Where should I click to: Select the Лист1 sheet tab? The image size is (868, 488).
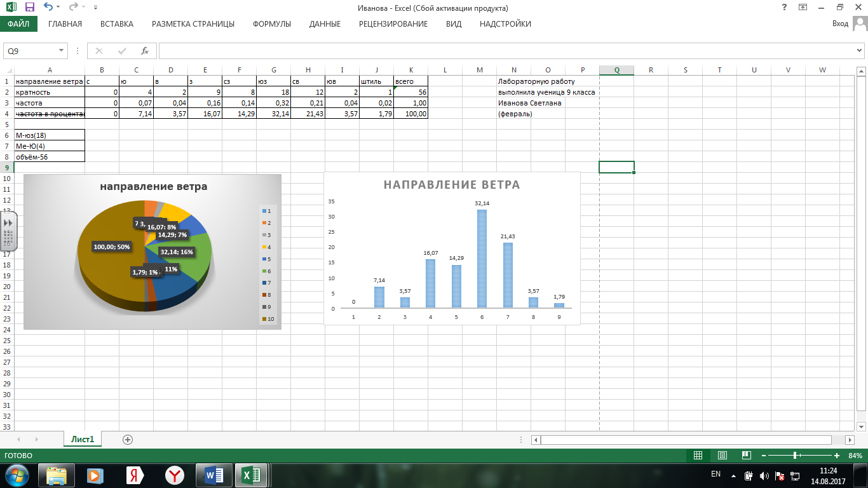[x=83, y=439]
